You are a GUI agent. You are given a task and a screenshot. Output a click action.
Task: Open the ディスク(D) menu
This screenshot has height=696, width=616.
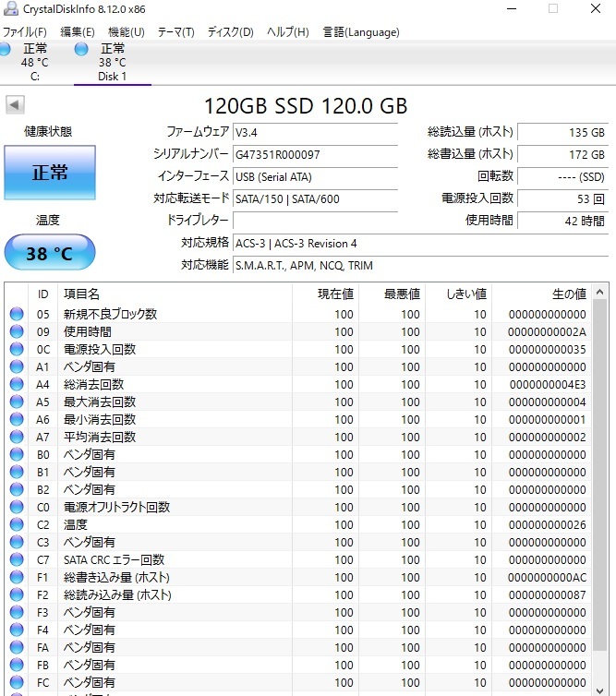(x=230, y=32)
